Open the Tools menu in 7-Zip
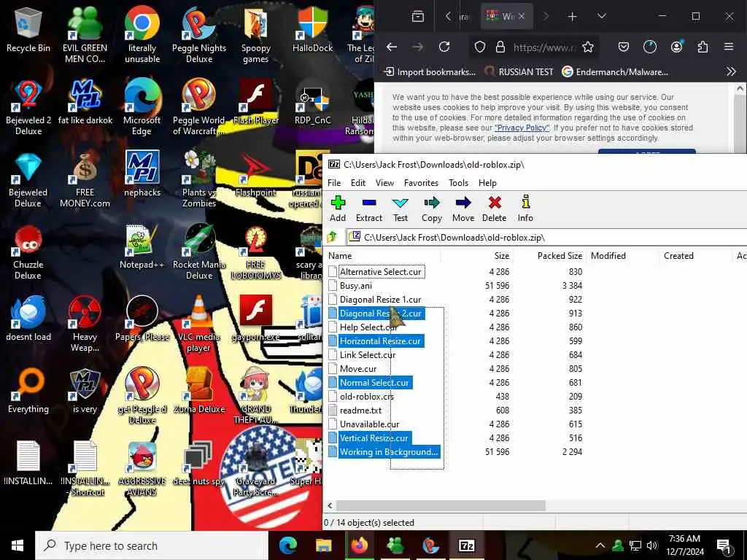747x560 pixels. 458,183
